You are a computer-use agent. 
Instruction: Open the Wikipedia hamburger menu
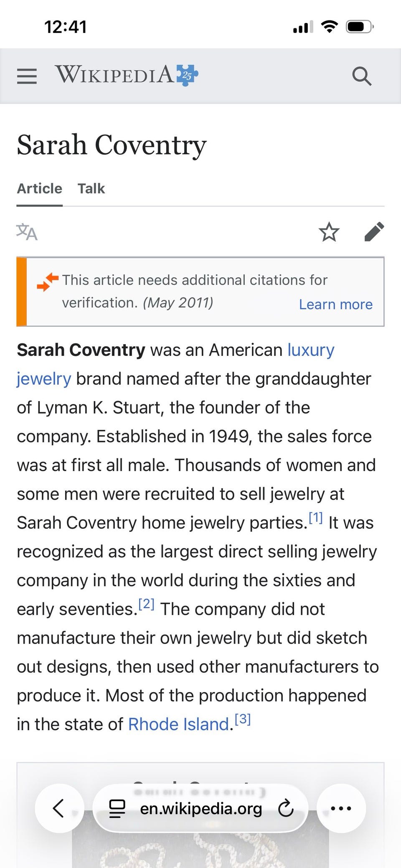27,76
